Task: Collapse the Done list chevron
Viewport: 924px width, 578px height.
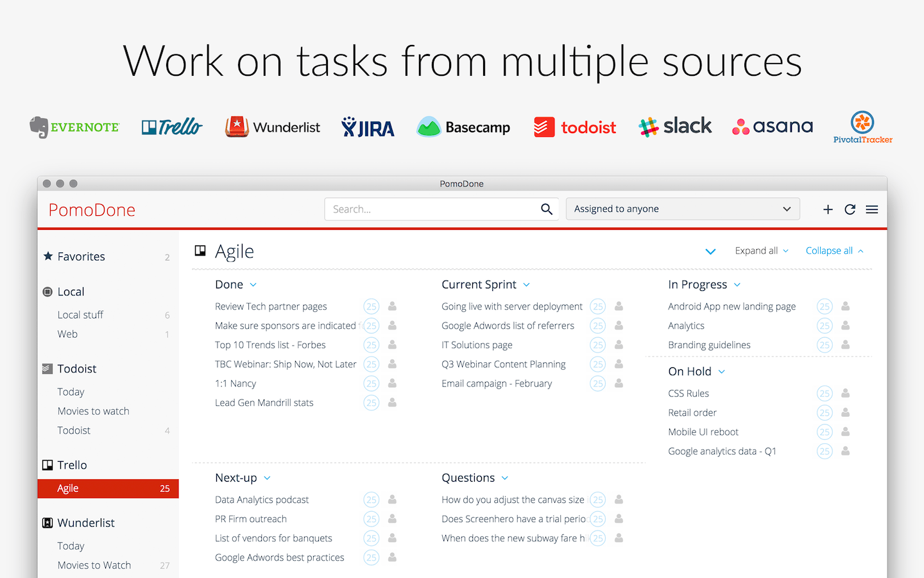Action: click(253, 285)
